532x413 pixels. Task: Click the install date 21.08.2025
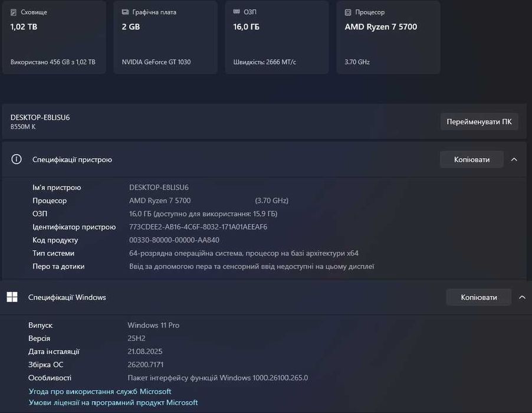pos(145,351)
